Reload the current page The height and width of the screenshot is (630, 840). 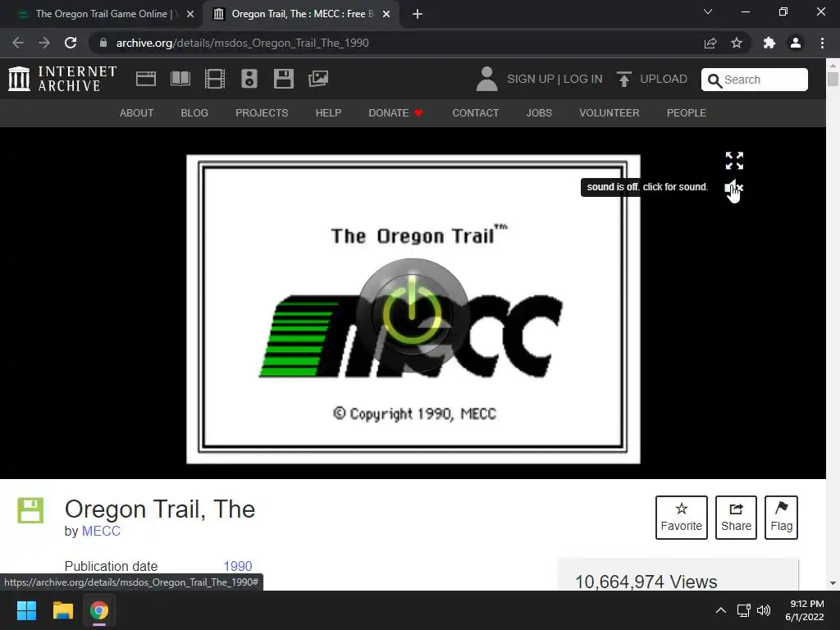pyautogui.click(x=71, y=43)
